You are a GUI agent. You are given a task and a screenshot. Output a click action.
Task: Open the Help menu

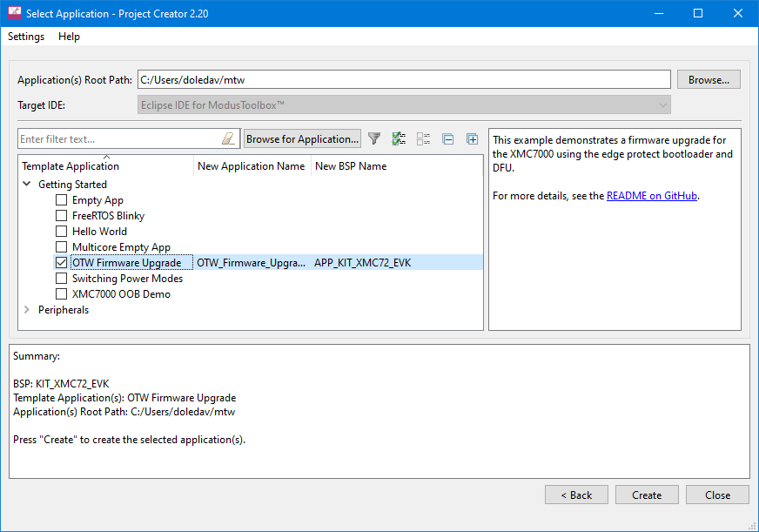(x=69, y=37)
